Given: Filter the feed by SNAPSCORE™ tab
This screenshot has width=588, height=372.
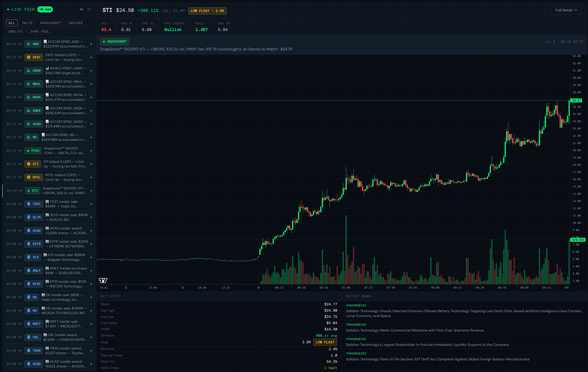Looking at the screenshot, I should click(x=50, y=23).
